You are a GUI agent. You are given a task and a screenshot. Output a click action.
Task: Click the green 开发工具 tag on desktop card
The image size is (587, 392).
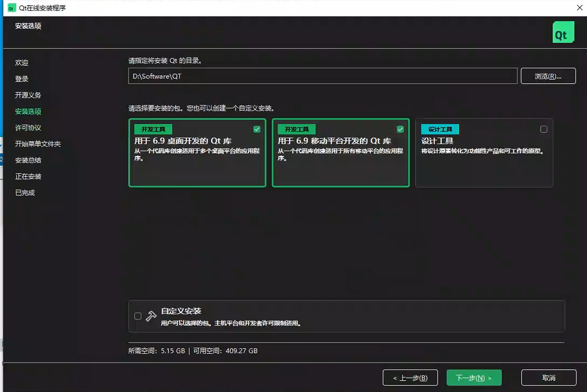[153, 129]
